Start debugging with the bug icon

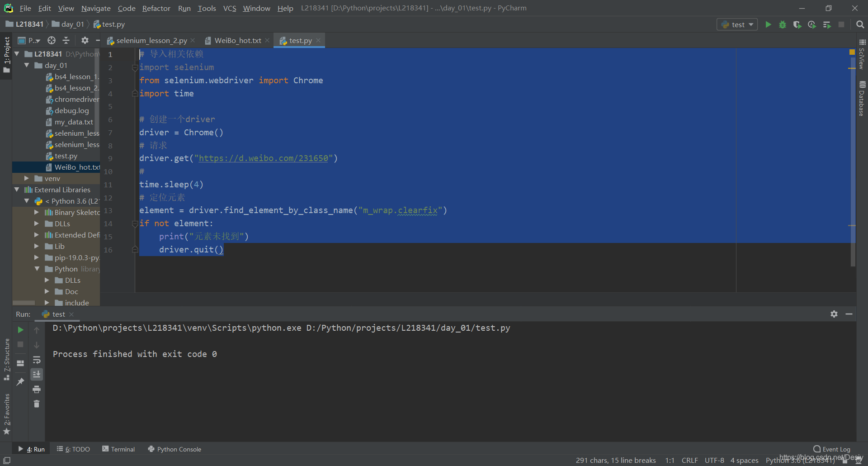(x=783, y=24)
